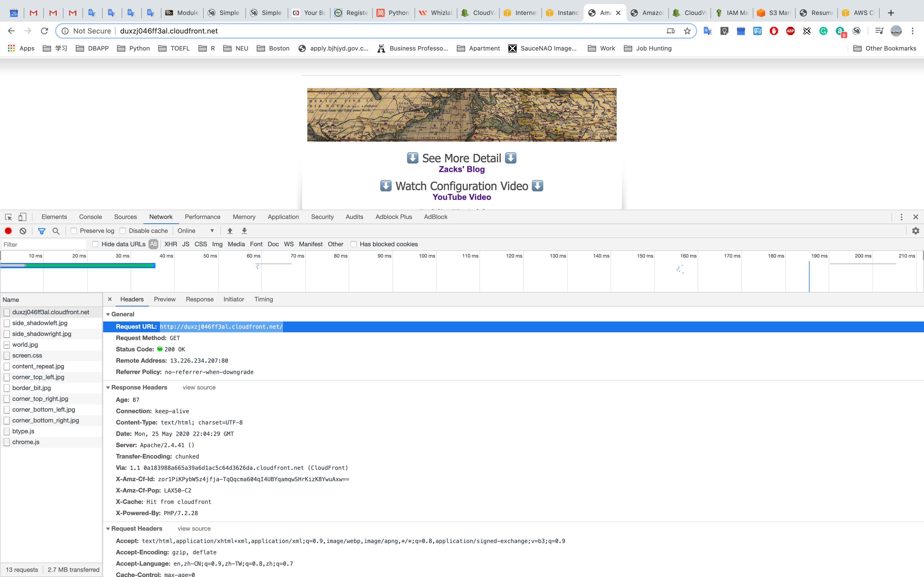Enable Preserve log checkbox
The height and width of the screenshot is (577, 924).
point(74,231)
